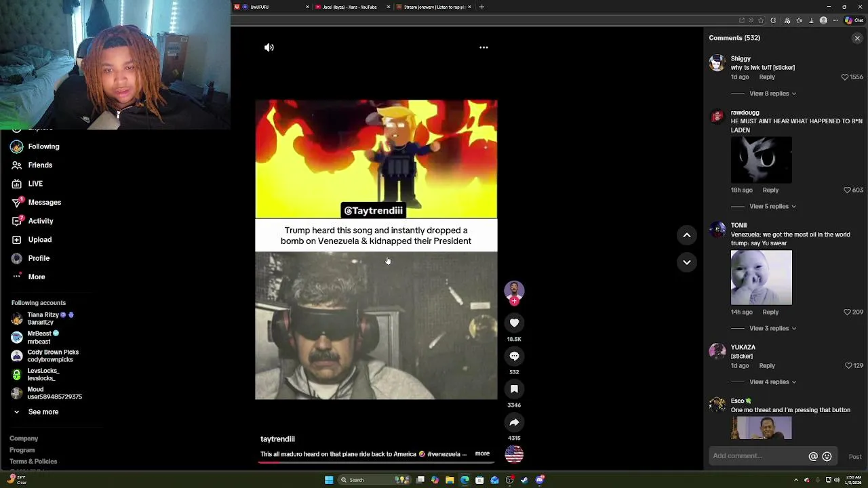Open taytrendiii username link under video

(x=277, y=439)
